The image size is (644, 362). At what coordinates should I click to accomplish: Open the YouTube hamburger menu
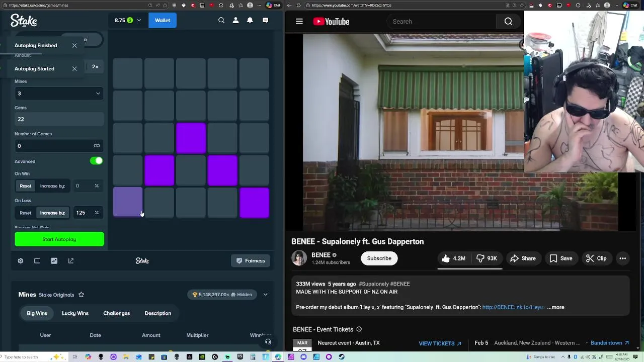(x=299, y=22)
